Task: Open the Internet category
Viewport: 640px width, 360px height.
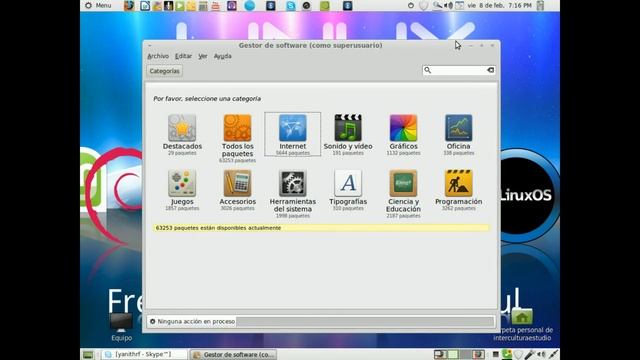Action: [293, 135]
